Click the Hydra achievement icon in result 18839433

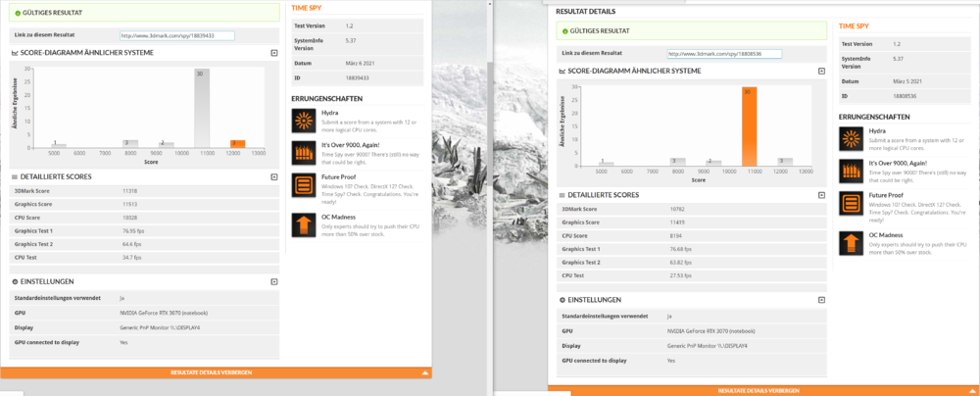(304, 121)
